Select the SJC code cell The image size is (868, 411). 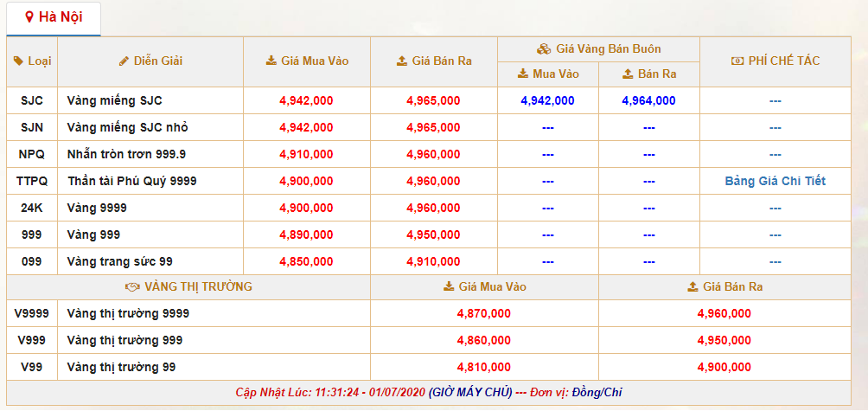31,101
